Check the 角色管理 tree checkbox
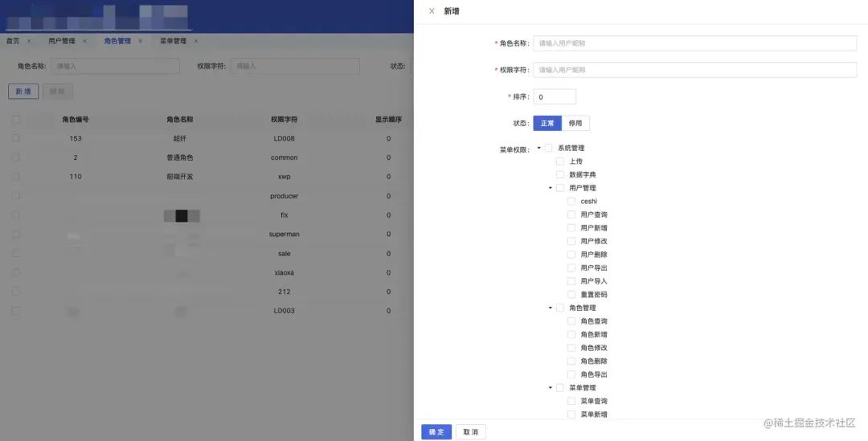The width and height of the screenshot is (868, 441). [560, 308]
